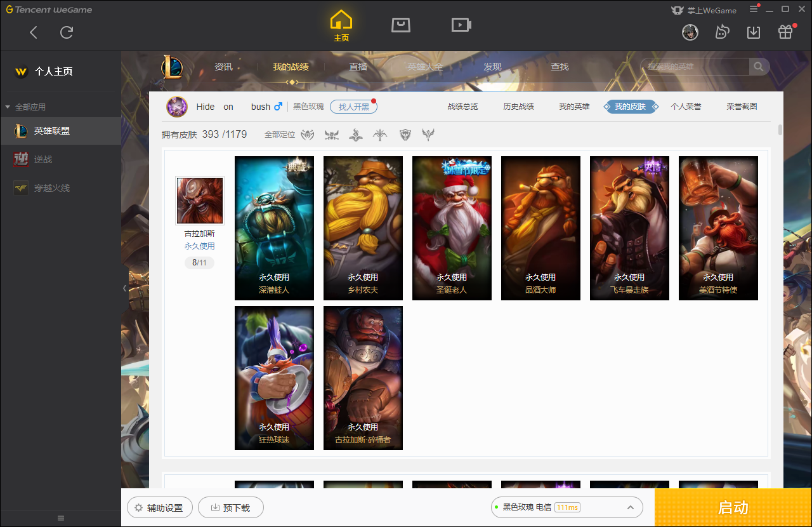Click the skin list vertical scrollbar
This screenshot has width=812, height=527.
pos(780,130)
